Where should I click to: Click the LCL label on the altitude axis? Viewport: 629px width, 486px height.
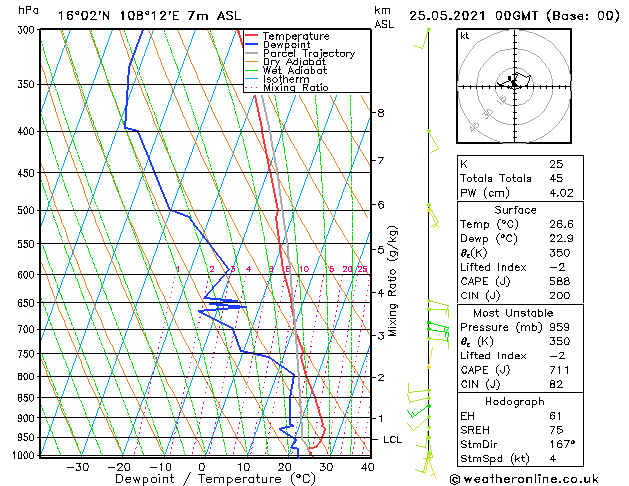[x=392, y=440]
